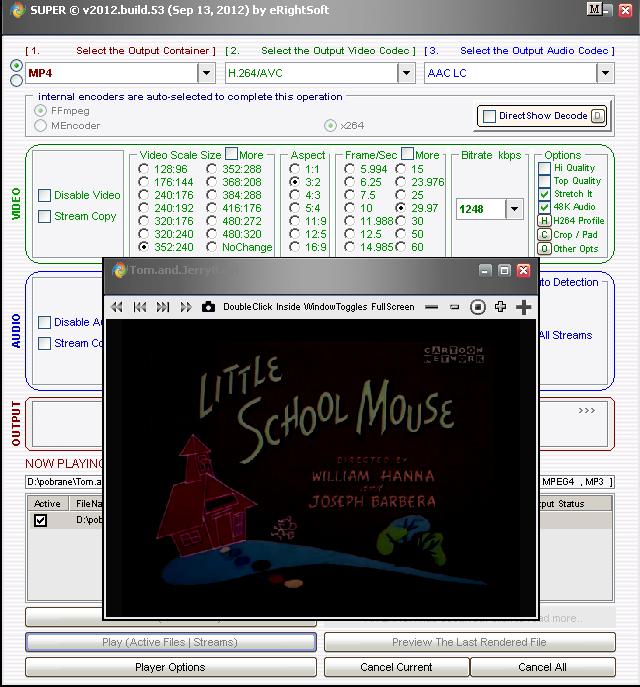Choose 16:9 aspect ratio
The height and width of the screenshot is (687, 640).
294,248
